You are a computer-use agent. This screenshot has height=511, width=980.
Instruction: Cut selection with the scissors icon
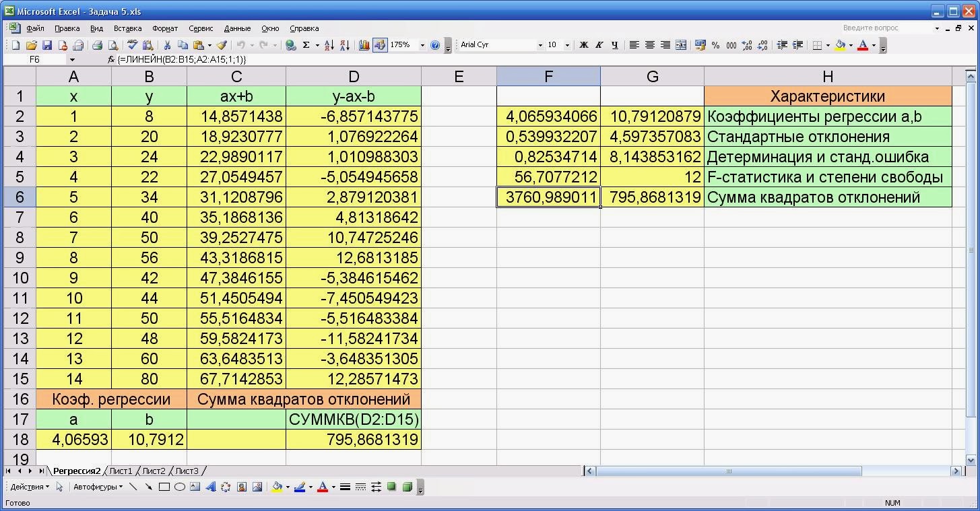pos(167,45)
